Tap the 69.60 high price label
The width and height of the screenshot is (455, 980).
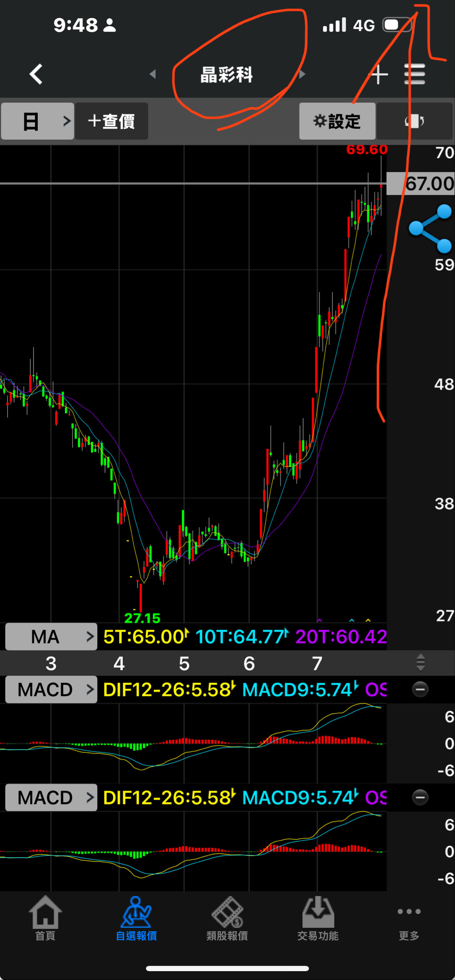click(x=367, y=150)
